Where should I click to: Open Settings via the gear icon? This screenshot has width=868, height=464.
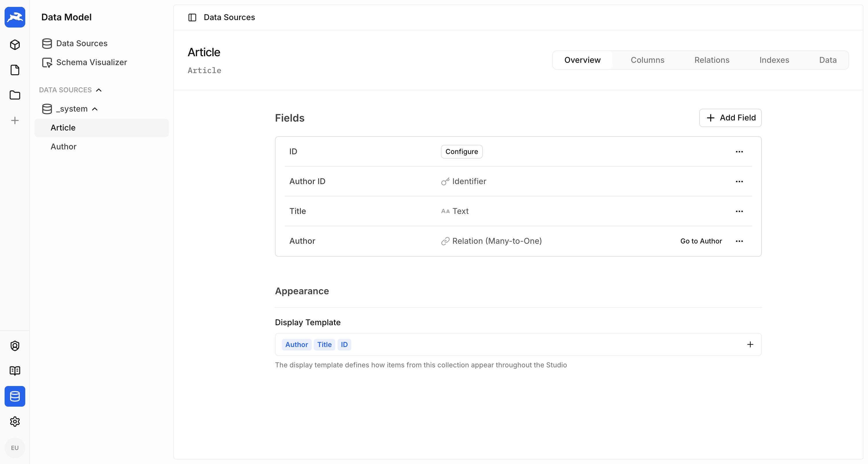[15, 422]
